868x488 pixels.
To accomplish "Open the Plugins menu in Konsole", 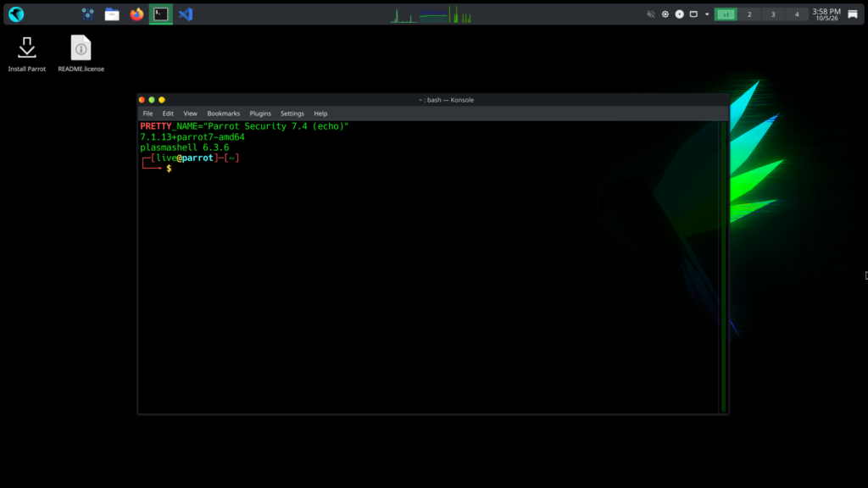I will pyautogui.click(x=260, y=114).
